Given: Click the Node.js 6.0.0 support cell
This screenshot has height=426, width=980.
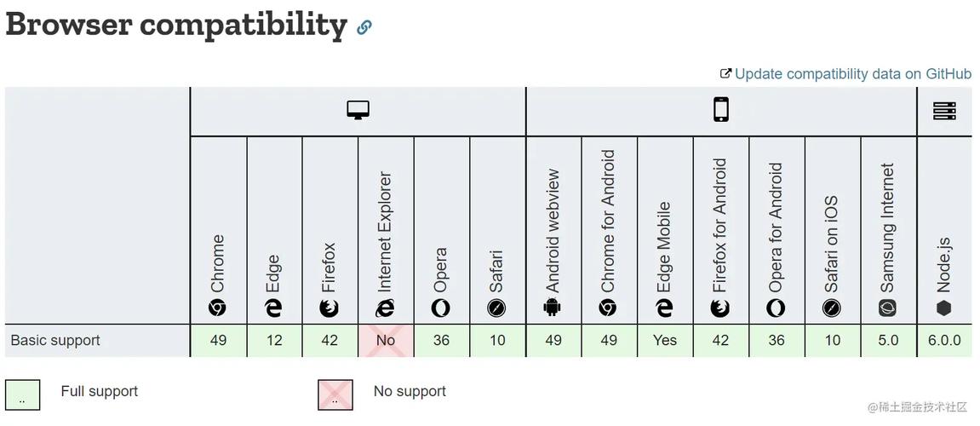Looking at the screenshot, I should click(944, 341).
